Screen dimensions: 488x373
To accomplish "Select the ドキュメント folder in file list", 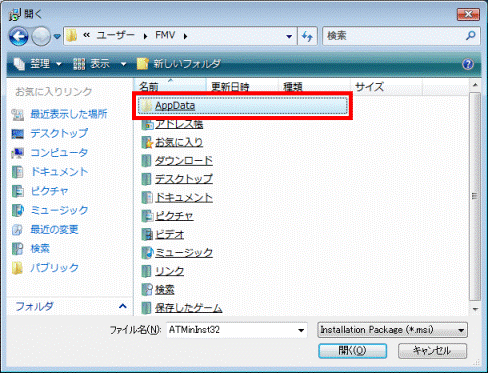I will pyautogui.click(x=184, y=198).
